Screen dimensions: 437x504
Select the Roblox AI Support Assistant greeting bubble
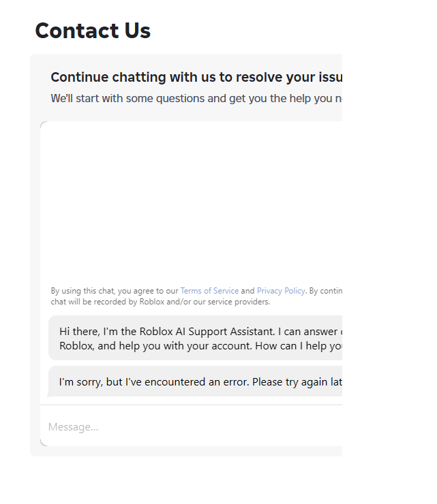tap(196, 338)
